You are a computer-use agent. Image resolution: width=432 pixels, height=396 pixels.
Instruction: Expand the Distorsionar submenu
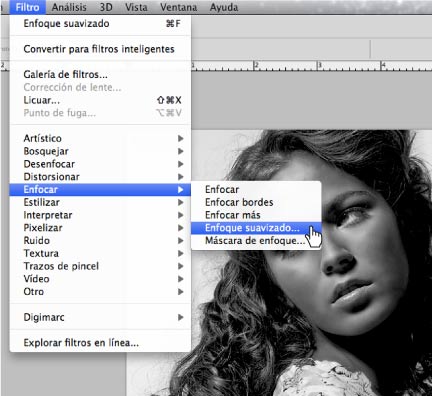[100, 177]
